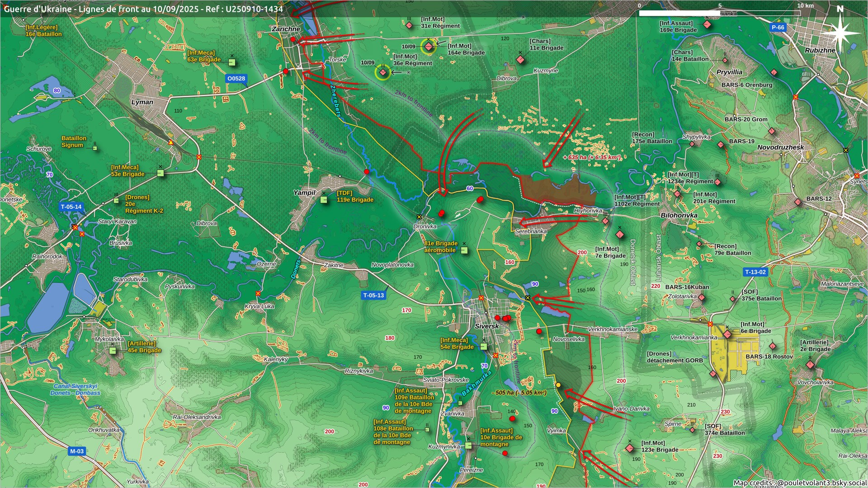The width and height of the screenshot is (868, 488).
Task: Select the BARS-12 red diamond marker
Action: (798, 202)
